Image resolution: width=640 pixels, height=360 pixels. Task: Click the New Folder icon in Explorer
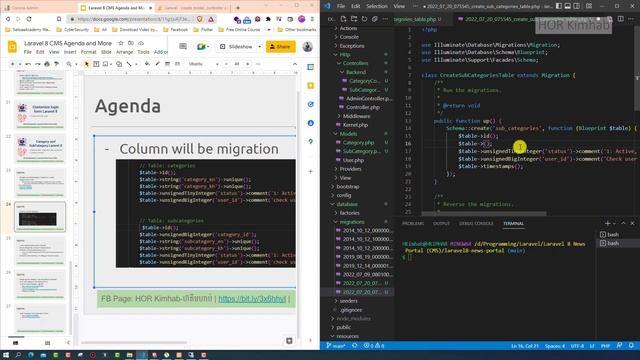pyautogui.click(x=354, y=19)
